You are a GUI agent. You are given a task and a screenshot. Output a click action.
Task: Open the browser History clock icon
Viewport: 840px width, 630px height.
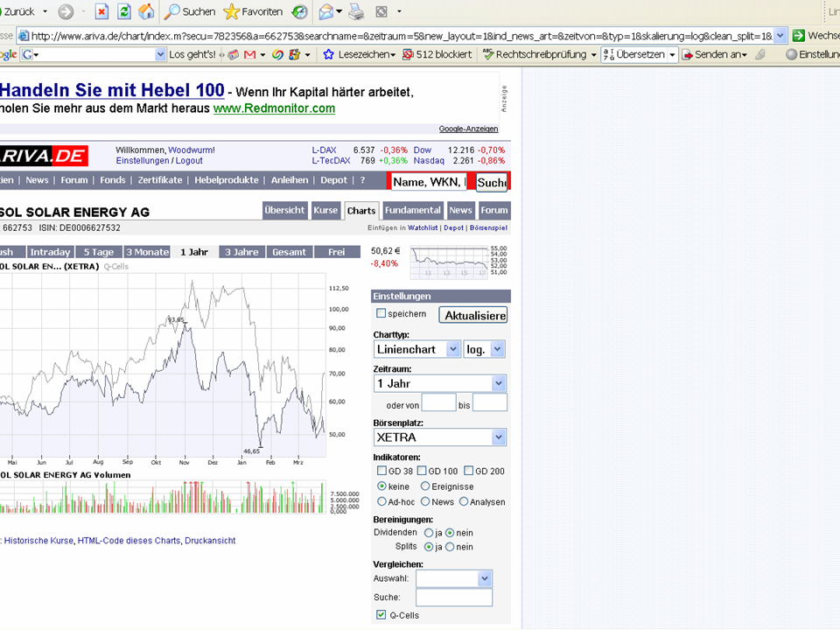pos(300,11)
